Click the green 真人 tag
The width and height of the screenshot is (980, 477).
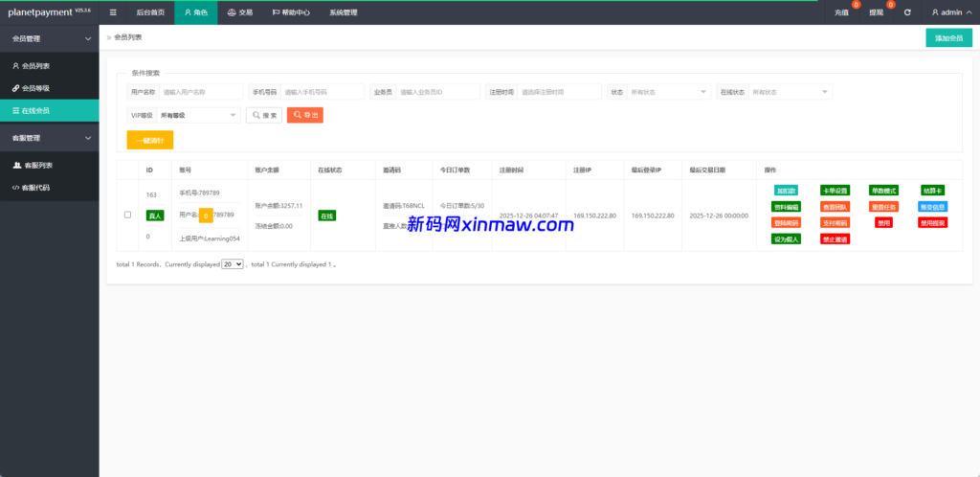point(154,216)
